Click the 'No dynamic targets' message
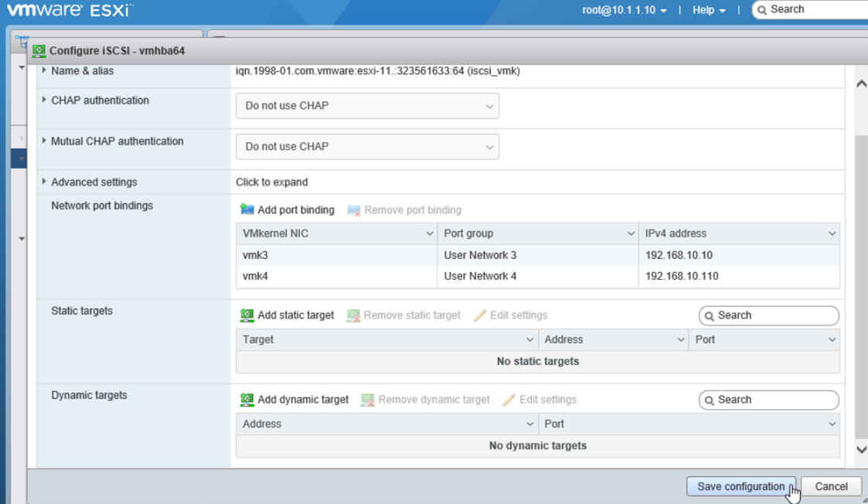 pos(537,446)
